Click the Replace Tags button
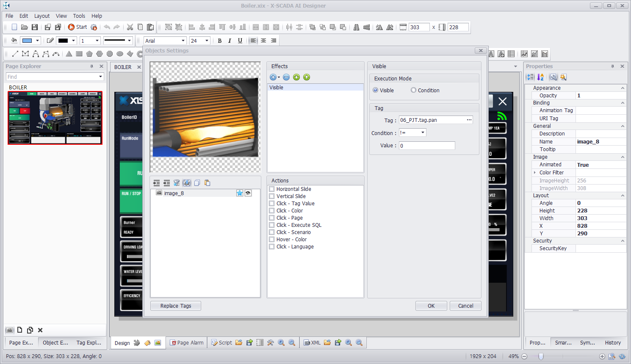The width and height of the screenshot is (631, 364). point(176,306)
